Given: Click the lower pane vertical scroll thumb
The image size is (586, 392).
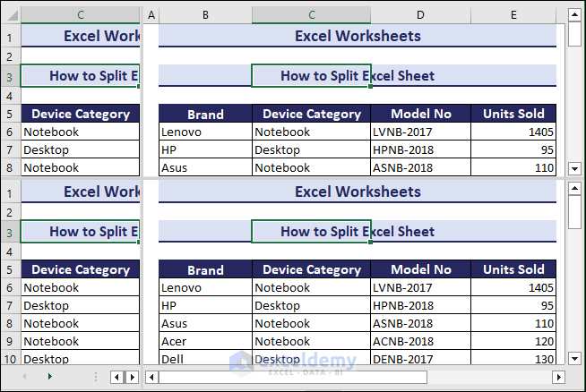Looking at the screenshot, I should tap(574, 210).
